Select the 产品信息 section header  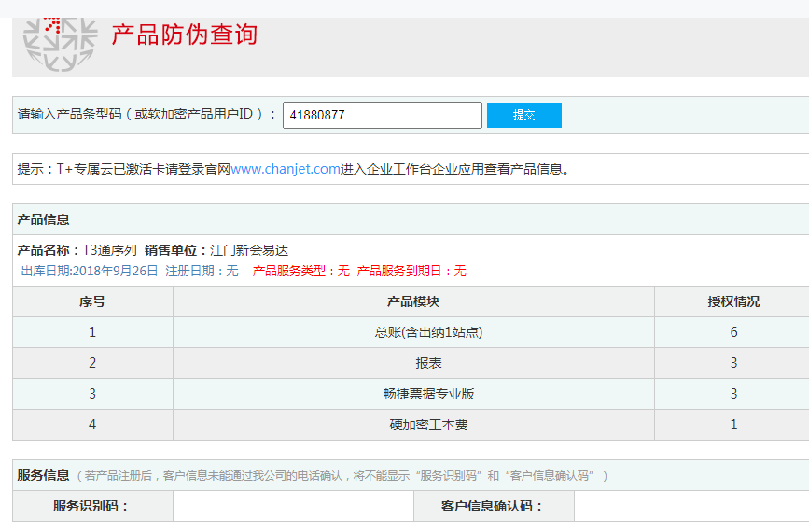pyautogui.click(x=43, y=219)
